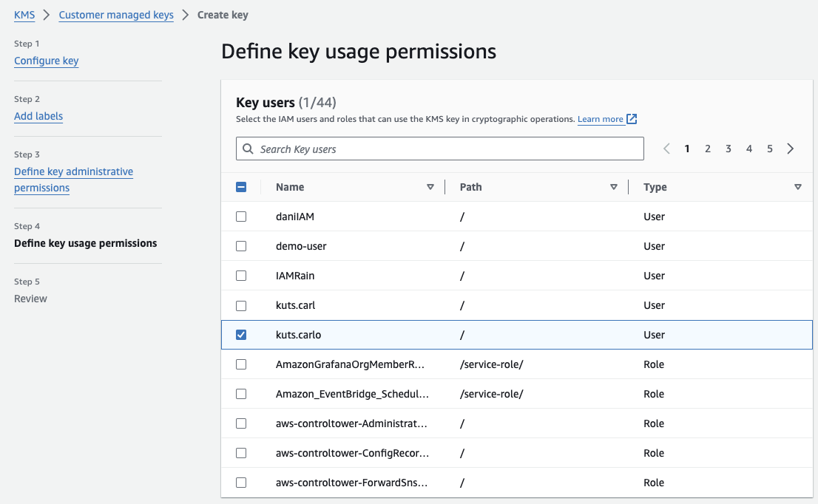Image resolution: width=818 pixels, height=504 pixels.
Task: Click the previous page left chevron
Action: click(666, 149)
